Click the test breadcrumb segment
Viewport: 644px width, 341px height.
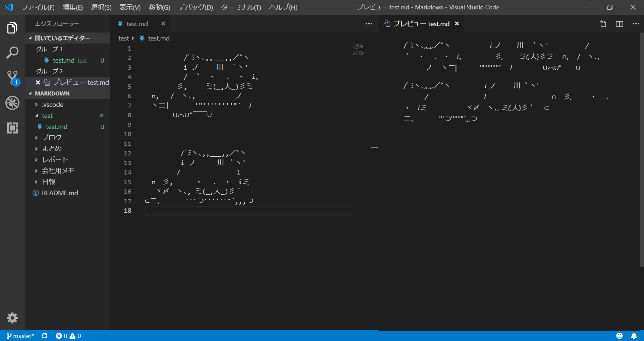tap(124, 38)
